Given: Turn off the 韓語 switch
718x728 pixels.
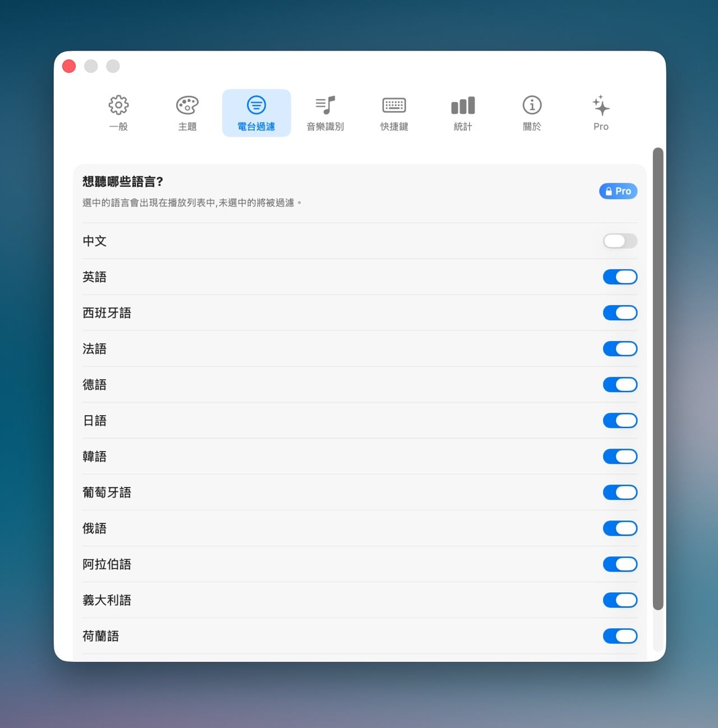Looking at the screenshot, I should tap(620, 457).
